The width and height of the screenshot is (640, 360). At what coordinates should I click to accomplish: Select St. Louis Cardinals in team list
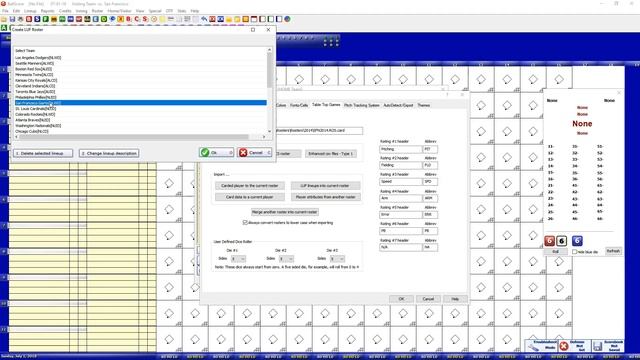point(141,109)
